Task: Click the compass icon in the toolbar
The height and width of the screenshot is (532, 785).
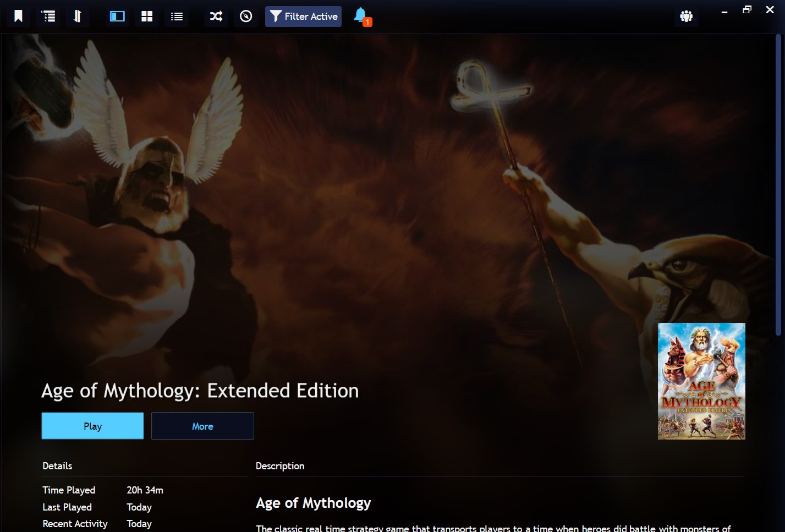Action: click(x=246, y=17)
